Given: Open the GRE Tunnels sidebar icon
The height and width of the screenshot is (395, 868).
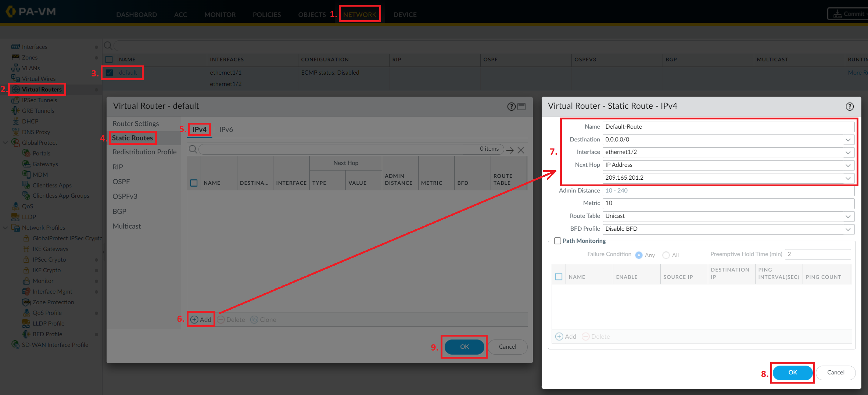Looking at the screenshot, I should point(15,111).
